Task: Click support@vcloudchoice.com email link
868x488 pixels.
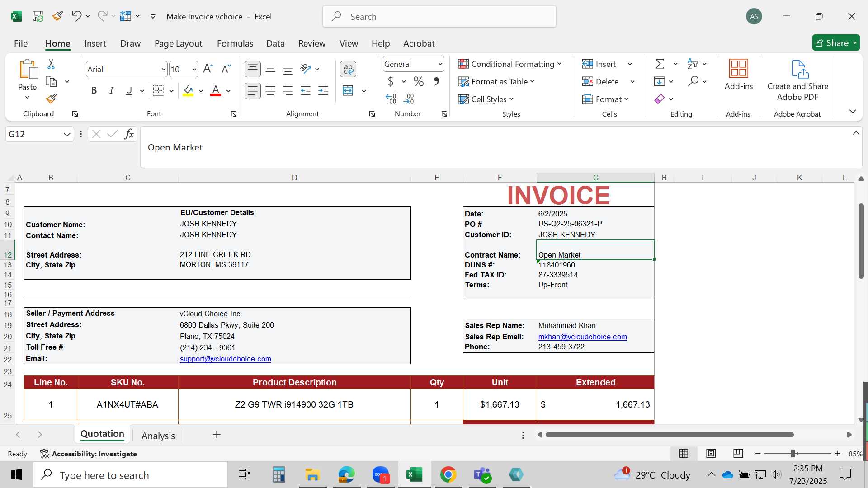Action: coord(226,359)
